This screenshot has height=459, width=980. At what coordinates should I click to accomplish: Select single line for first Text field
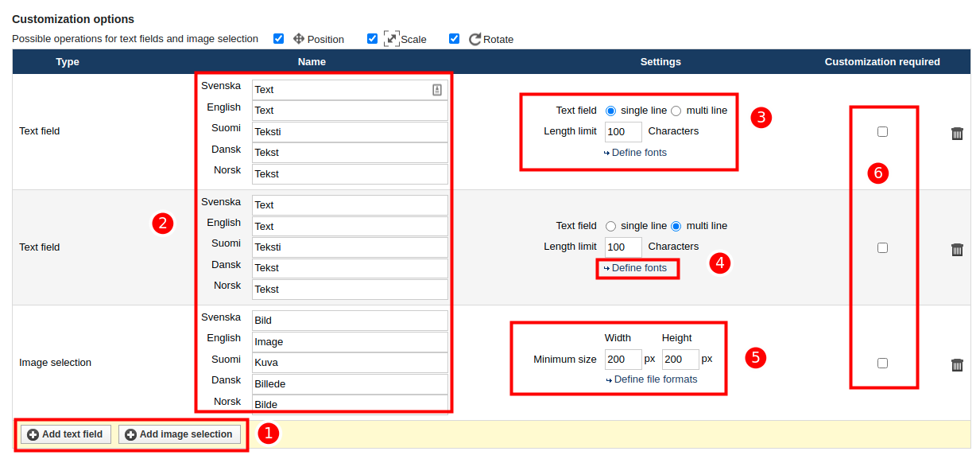click(611, 111)
